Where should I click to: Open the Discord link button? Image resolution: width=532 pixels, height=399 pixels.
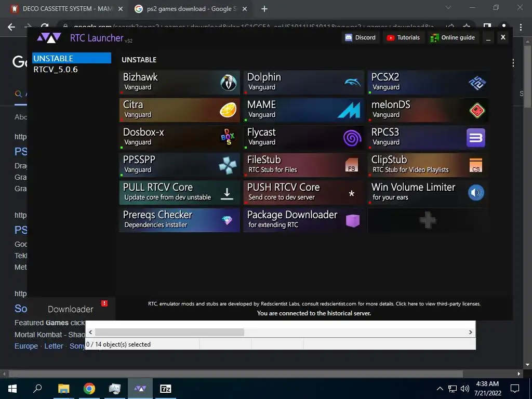[x=361, y=37]
